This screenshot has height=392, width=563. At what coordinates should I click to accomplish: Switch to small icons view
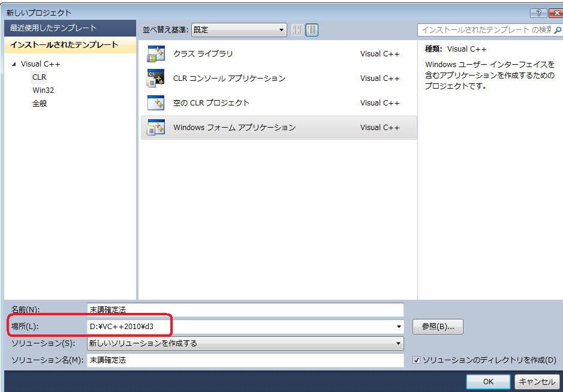pyautogui.click(x=297, y=30)
